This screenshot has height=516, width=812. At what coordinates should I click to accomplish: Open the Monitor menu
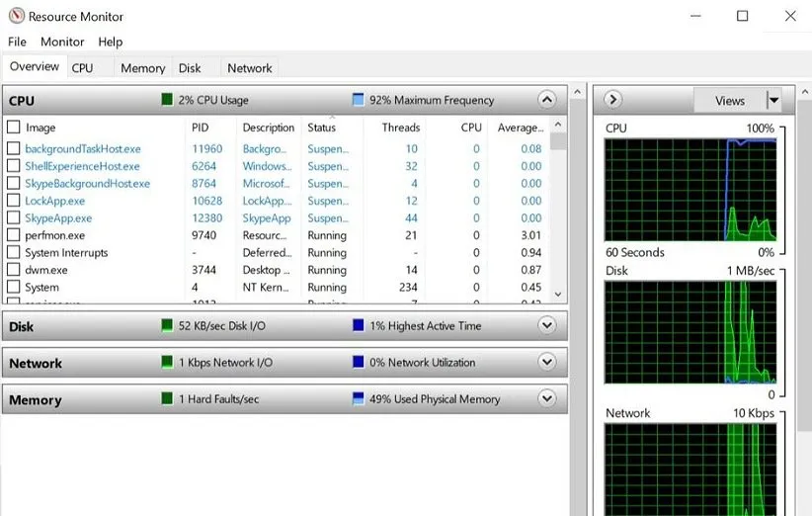[x=62, y=42]
